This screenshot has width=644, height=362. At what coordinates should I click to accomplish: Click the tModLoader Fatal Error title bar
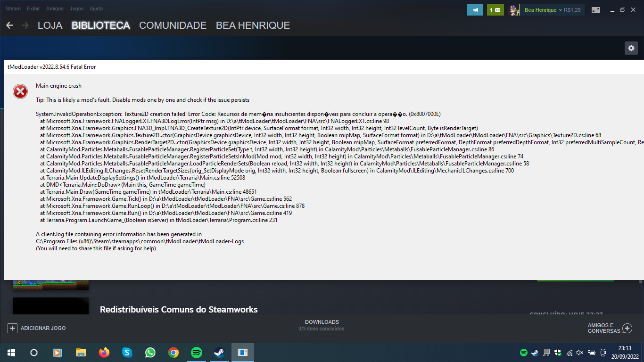324,67
